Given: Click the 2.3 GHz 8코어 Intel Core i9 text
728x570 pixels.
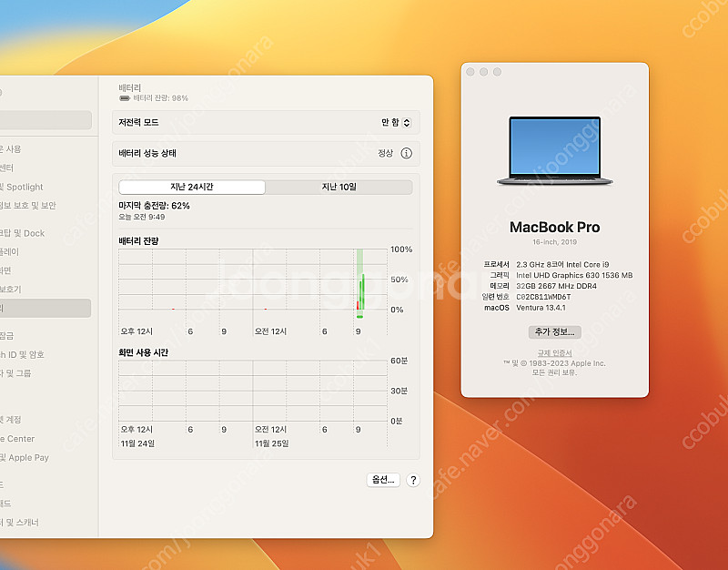Looking at the screenshot, I should pyautogui.click(x=562, y=264).
